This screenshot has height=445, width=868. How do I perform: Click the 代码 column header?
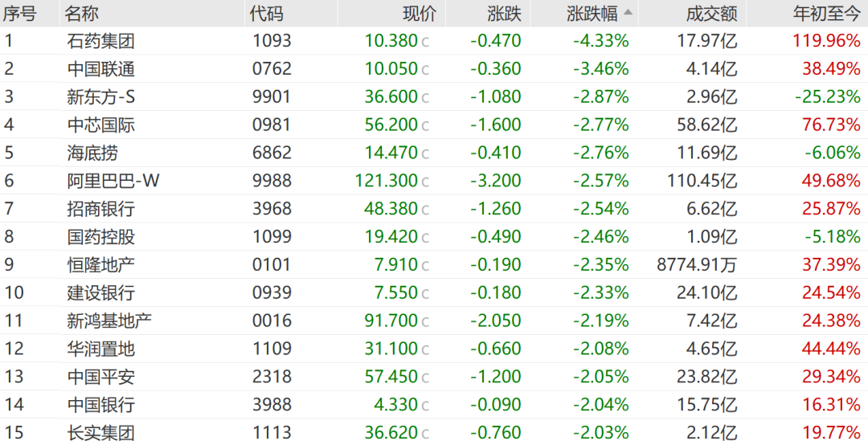tap(266, 14)
